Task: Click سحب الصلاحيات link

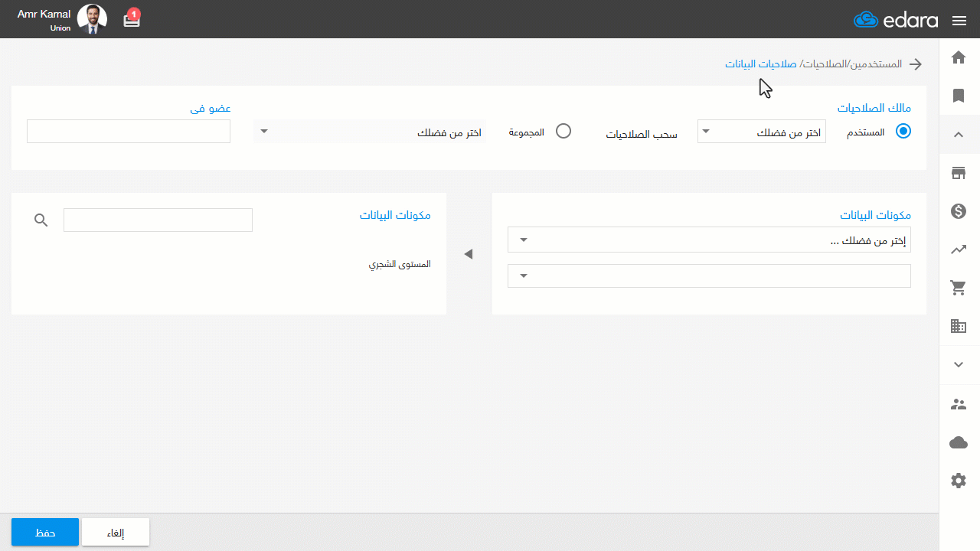Action: [642, 134]
